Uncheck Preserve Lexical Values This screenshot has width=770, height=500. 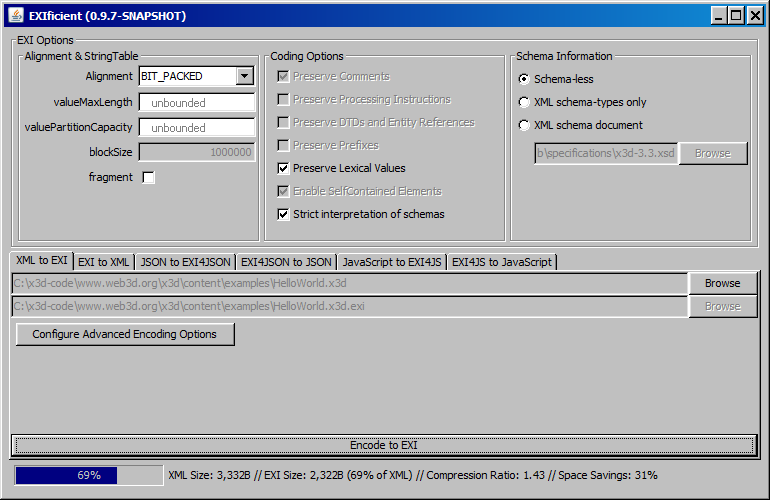pyautogui.click(x=283, y=168)
